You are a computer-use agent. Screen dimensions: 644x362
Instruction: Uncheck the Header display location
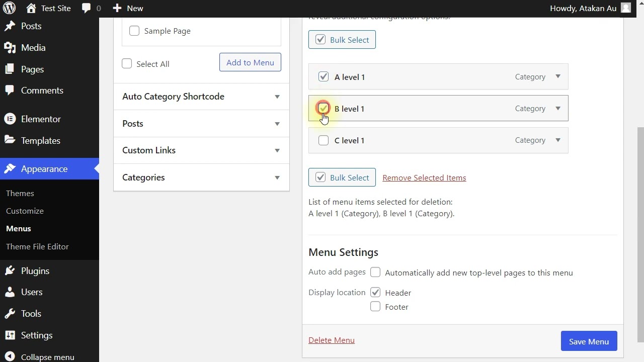click(x=375, y=292)
